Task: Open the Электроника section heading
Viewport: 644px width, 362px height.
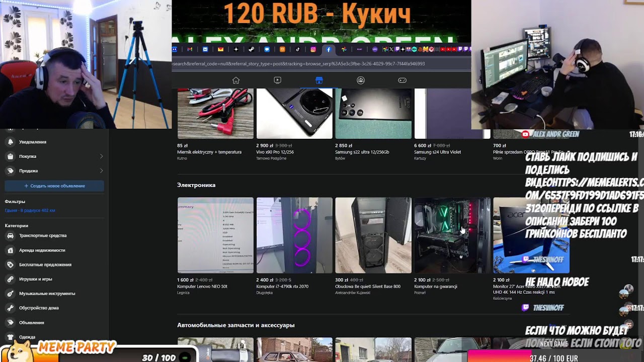Action: [196, 185]
